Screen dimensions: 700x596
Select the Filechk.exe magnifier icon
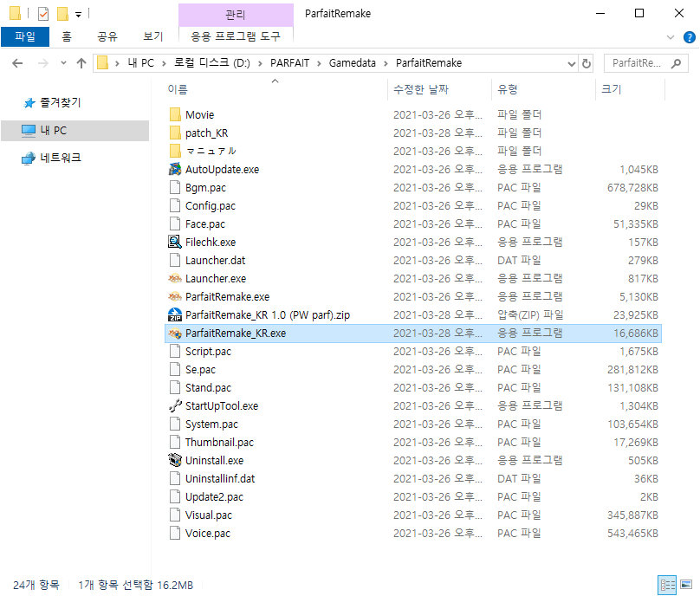tap(175, 242)
